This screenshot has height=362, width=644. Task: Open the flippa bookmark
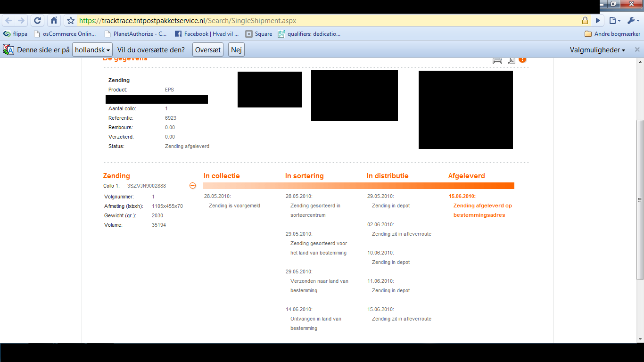[16, 34]
